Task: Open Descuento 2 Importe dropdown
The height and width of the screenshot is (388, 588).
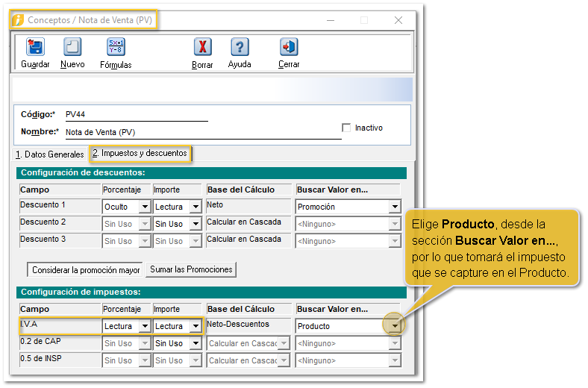Action: [x=196, y=224]
